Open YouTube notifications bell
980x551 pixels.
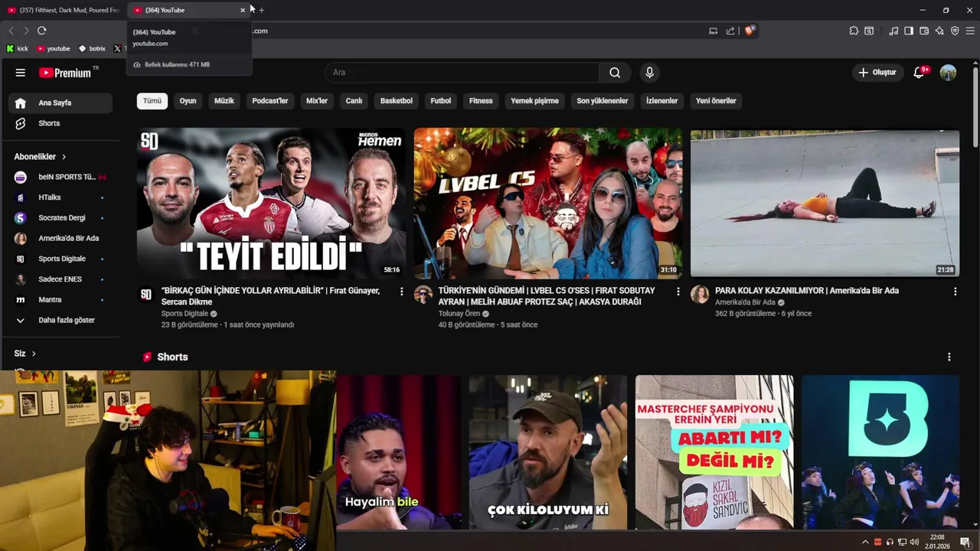pyautogui.click(x=920, y=73)
